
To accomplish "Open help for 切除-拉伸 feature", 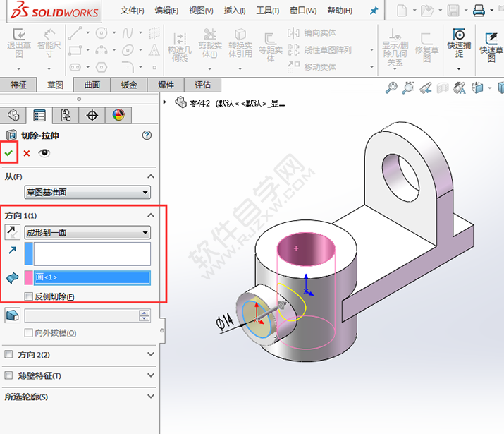I will pos(147,135).
